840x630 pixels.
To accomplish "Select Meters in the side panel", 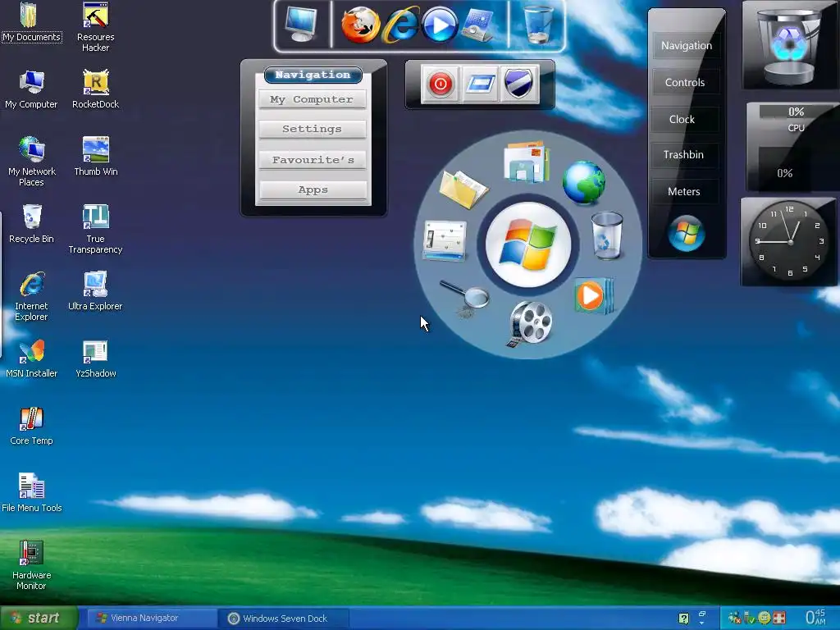I will point(684,192).
